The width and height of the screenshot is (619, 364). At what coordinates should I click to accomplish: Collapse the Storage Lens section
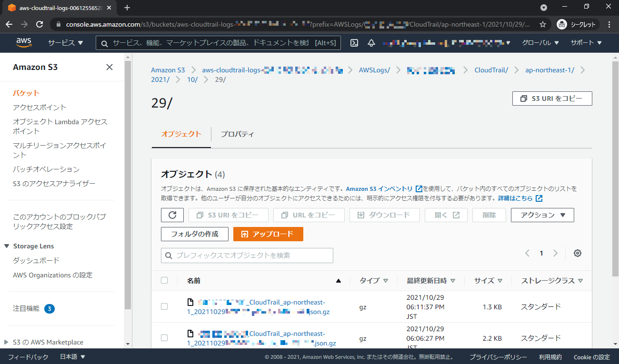[x=7, y=246]
